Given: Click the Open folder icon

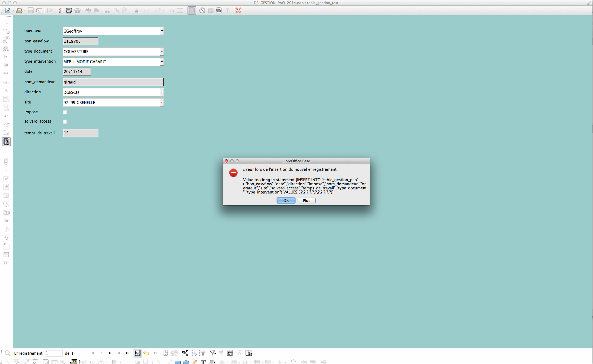Looking at the screenshot, I should pyautogui.click(x=19, y=10).
